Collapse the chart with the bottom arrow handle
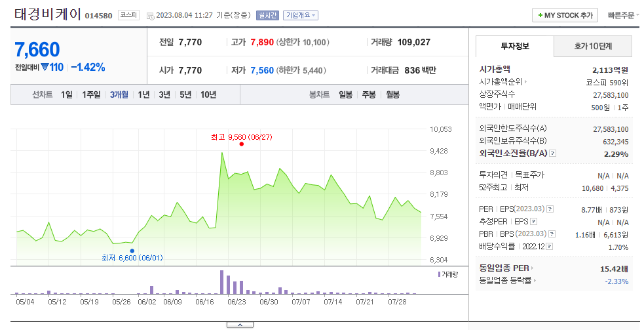 [240, 325]
